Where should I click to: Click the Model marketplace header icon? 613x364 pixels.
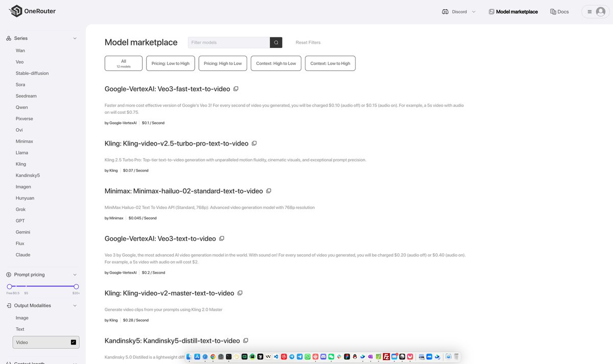pyautogui.click(x=491, y=12)
